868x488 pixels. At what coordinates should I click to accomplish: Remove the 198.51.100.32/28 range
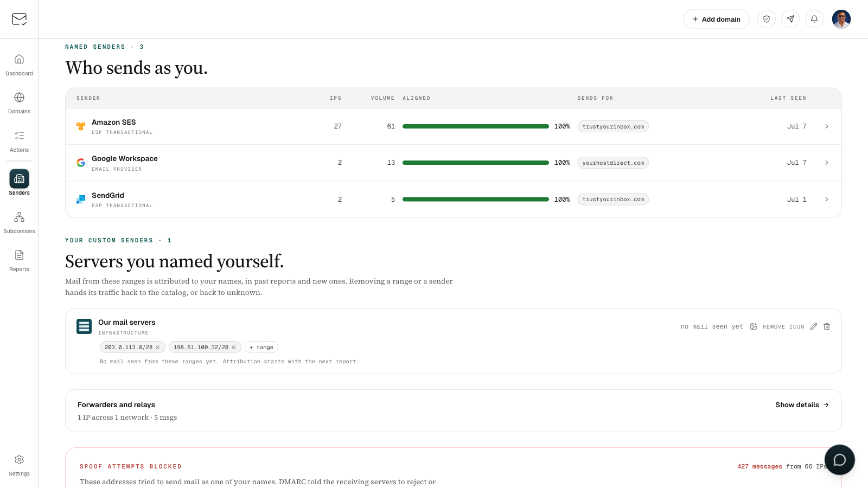click(234, 347)
